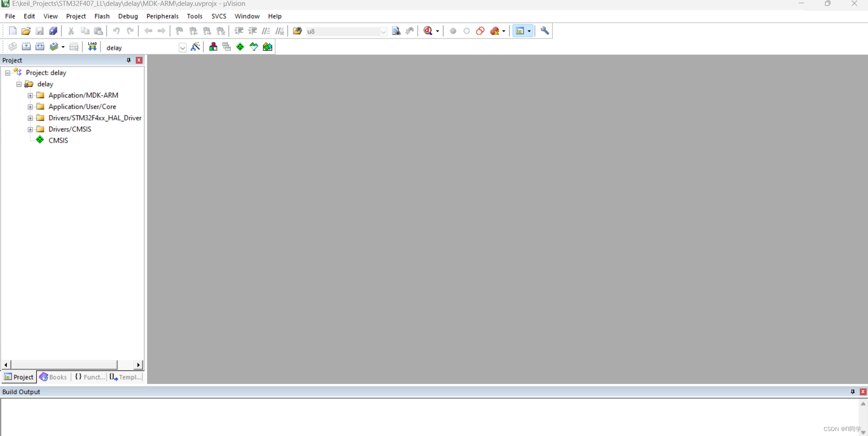Expand the Application/User/Core folder
Screen dimensions: 868x436
30,107
